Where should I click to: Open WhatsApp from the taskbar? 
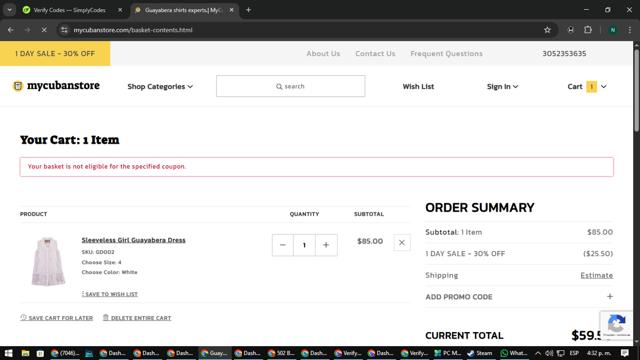click(x=513, y=353)
